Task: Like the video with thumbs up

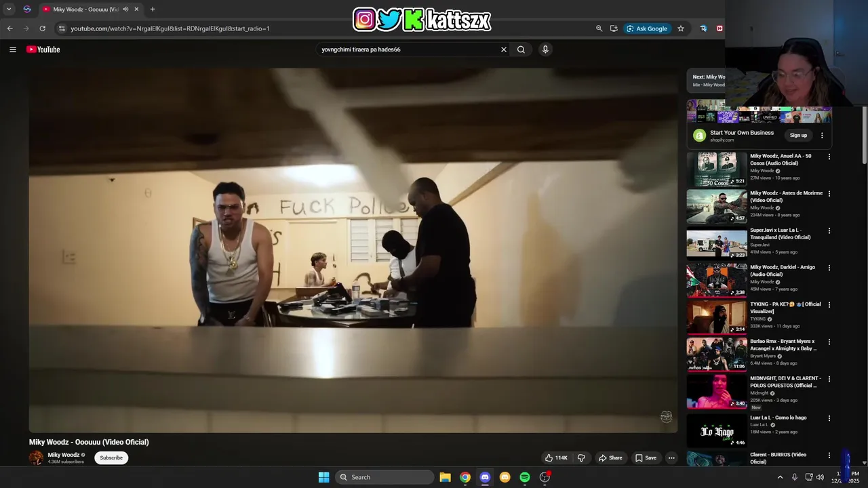Action: tap(556, 458)
